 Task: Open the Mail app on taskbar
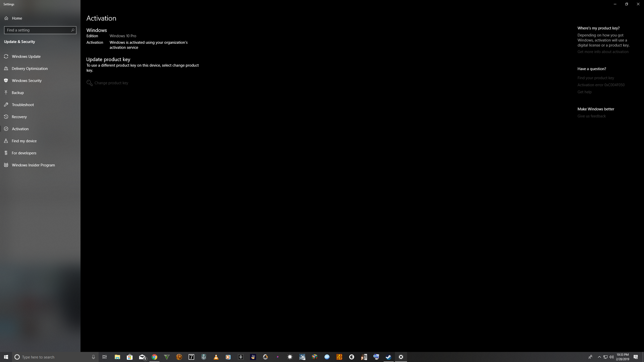click(142, 357)
